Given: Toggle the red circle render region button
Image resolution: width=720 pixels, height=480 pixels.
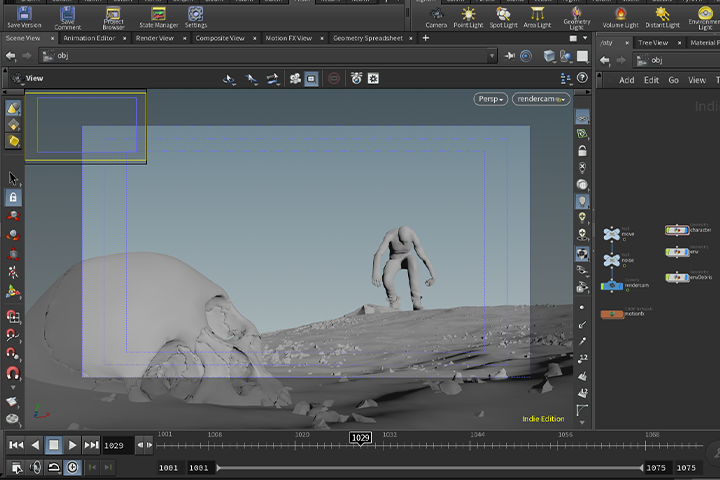Looking at the screenshot, I should [334, 79].
